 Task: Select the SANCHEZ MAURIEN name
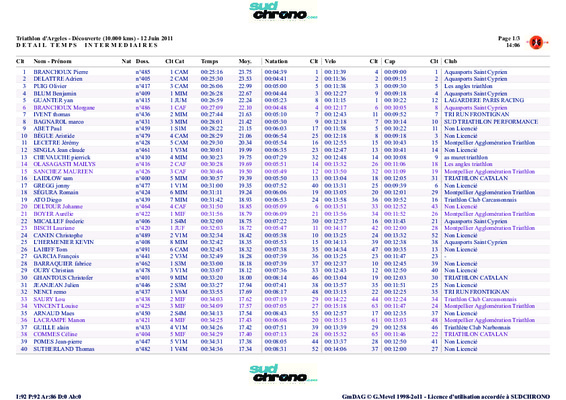[x=63, y=171]
